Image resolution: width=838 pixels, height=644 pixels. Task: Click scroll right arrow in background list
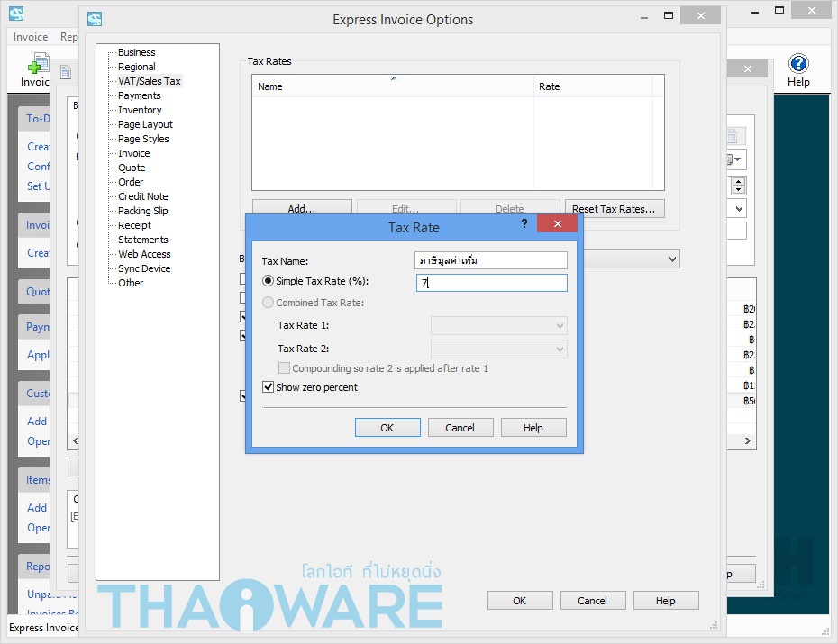[748, 441]
